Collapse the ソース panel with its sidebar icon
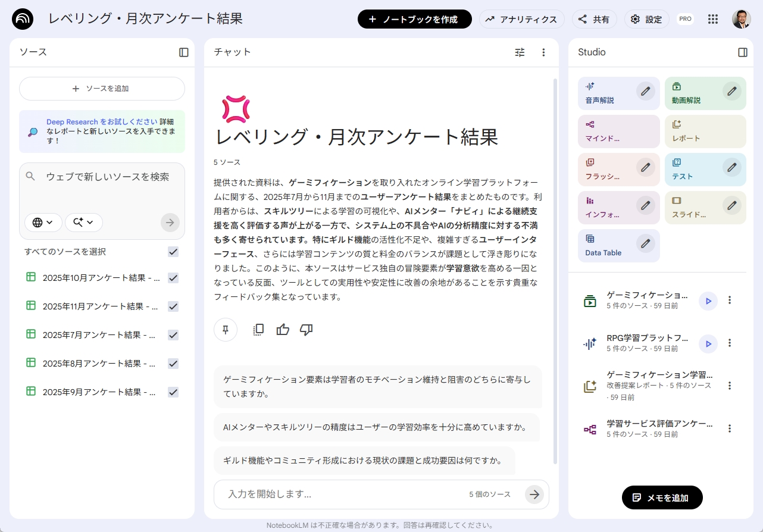Screen dimensions: 763x532 [184, 52]
